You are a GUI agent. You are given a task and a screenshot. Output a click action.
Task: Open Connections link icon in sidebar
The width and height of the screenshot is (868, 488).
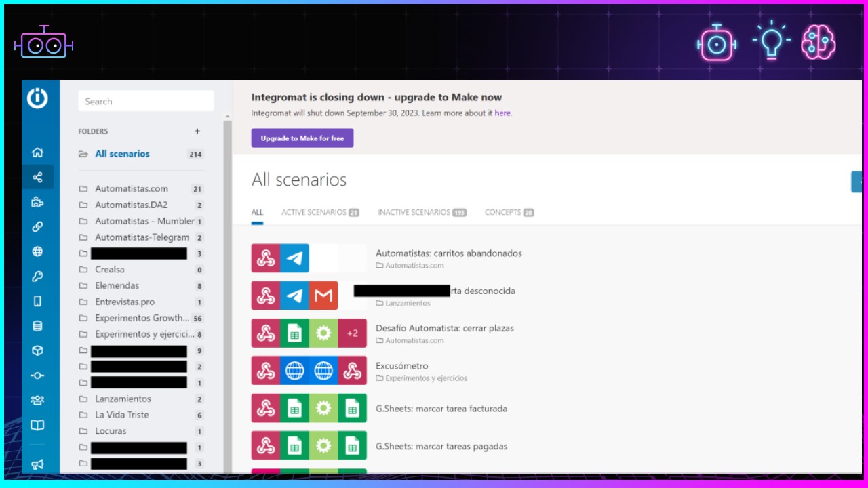tap(37, 227)
